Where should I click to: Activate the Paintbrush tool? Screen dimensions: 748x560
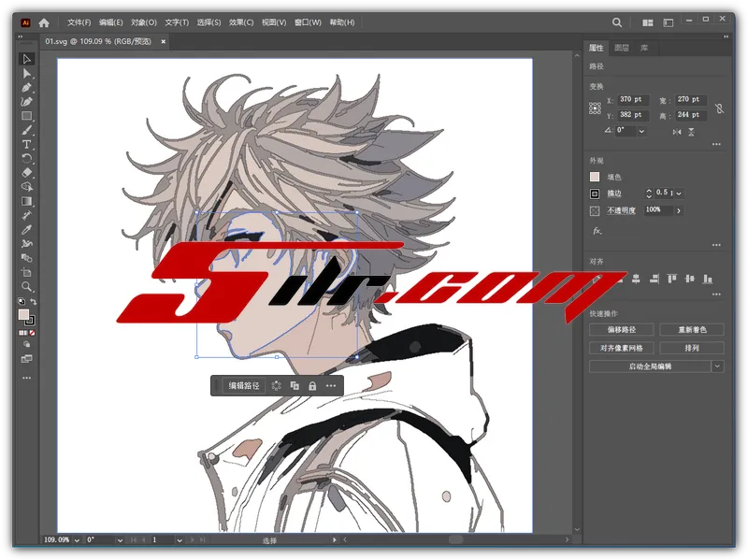(27, 130)
